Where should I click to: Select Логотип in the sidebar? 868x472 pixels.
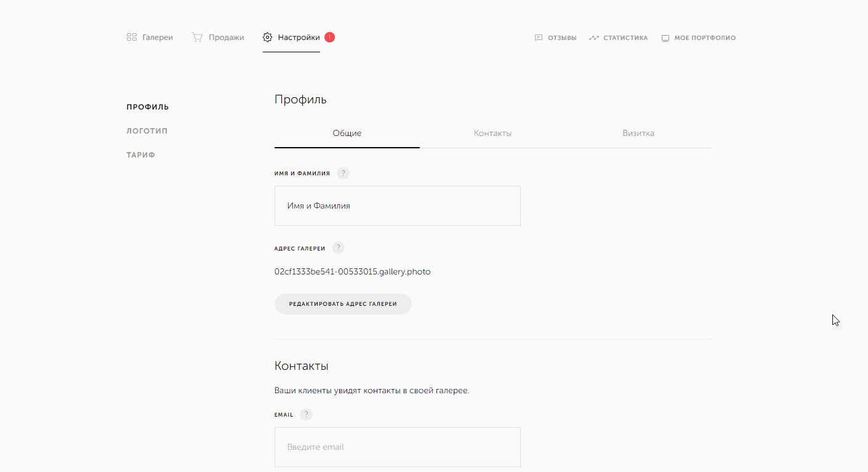[x=147, y=131]
